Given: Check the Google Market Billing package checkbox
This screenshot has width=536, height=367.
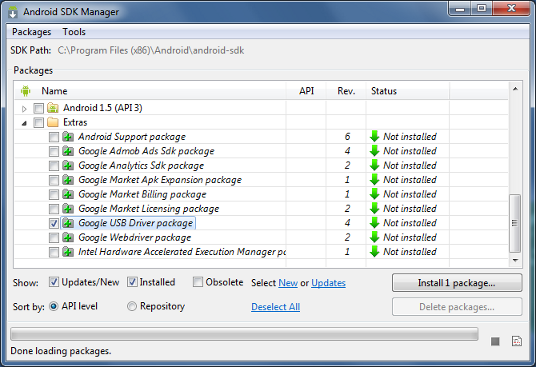Looking at the screenshot, I should (54, 195).
